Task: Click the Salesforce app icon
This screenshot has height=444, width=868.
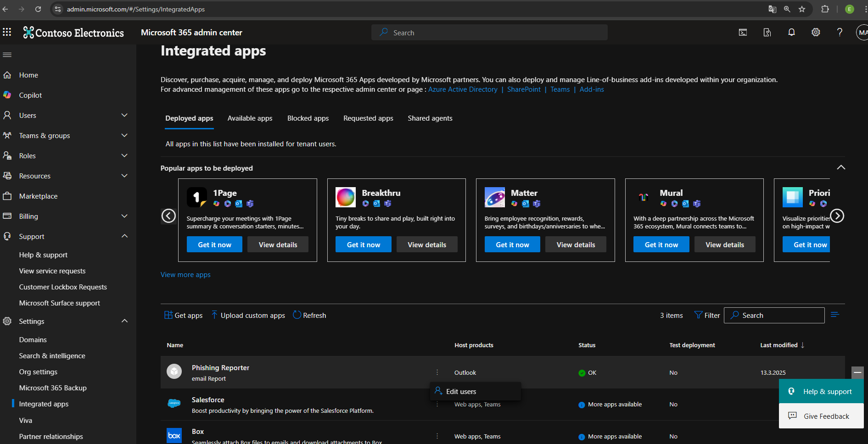Action: coord(174,403)
